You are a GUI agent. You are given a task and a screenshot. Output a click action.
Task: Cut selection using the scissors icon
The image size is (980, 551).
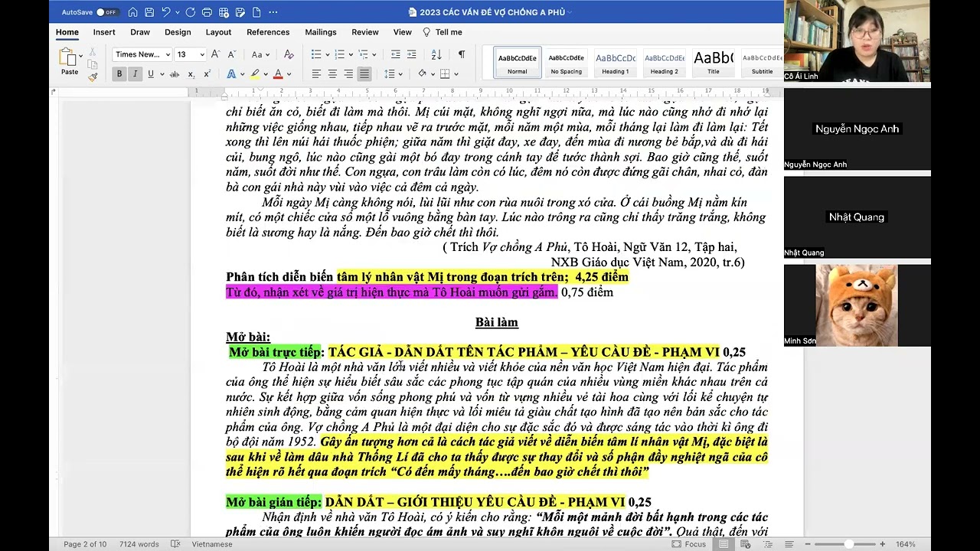[x=93, y=52]
